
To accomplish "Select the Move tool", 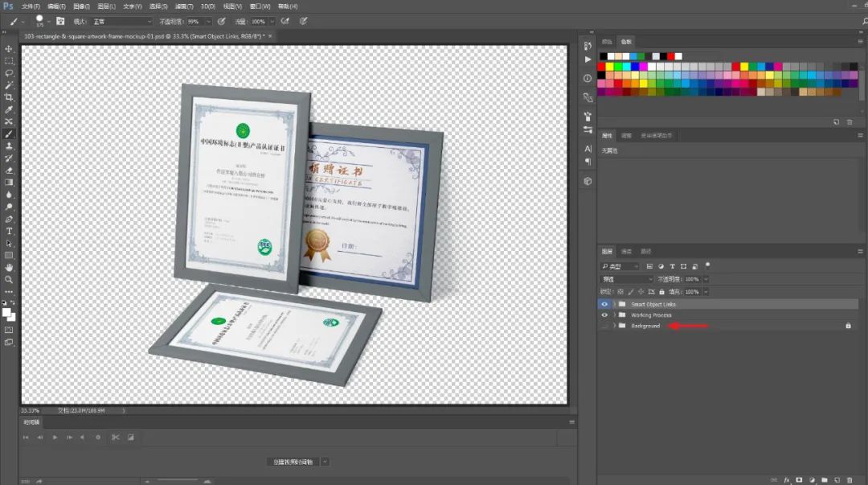I will point(9,49).
